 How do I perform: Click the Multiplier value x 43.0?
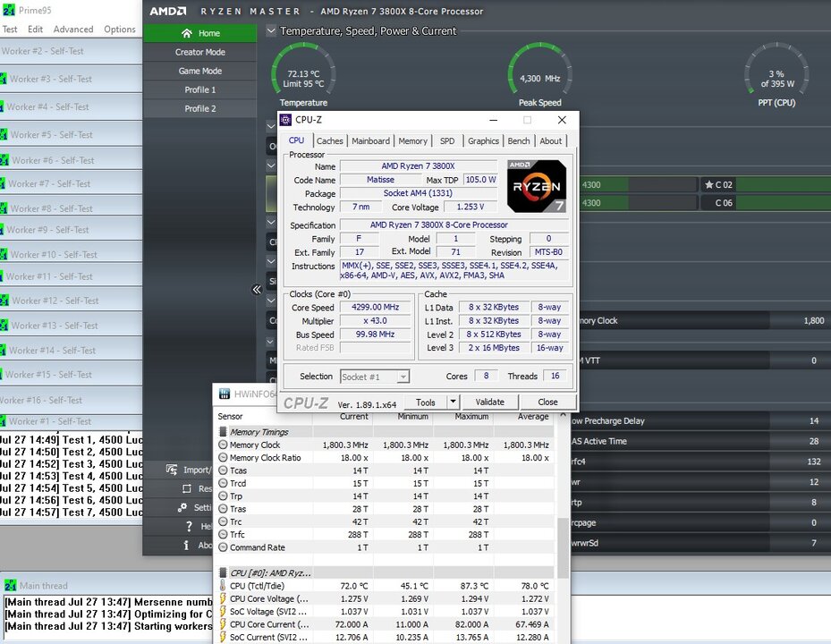pyautogui.click(x=375, y=321)
